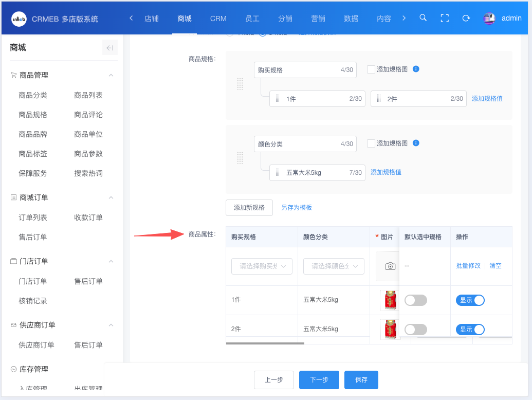Check 添加规格图 for 购买规格
Image resolution: width=532 pixels, height=400 pixels.
coord(371,69)
